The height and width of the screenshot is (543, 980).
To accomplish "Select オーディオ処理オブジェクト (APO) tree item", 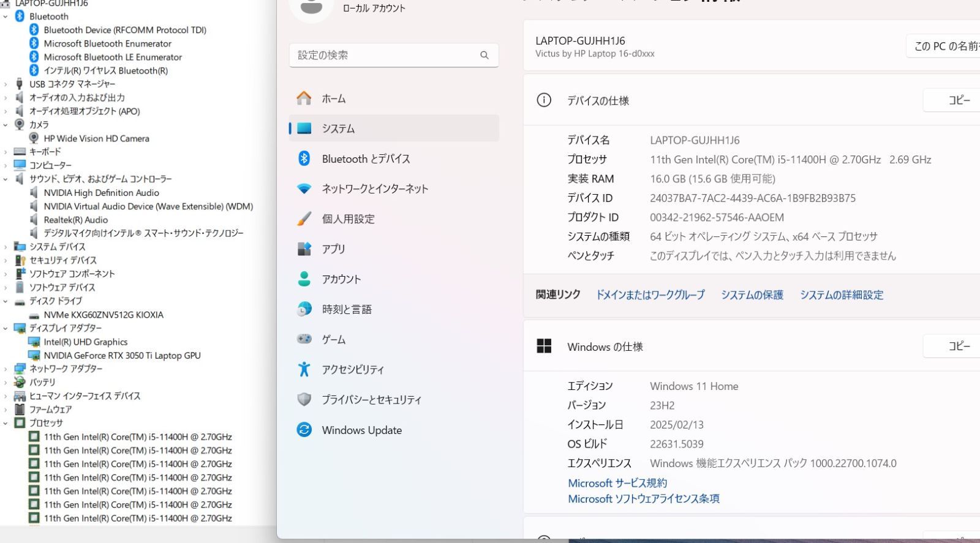I will (85, 111).
